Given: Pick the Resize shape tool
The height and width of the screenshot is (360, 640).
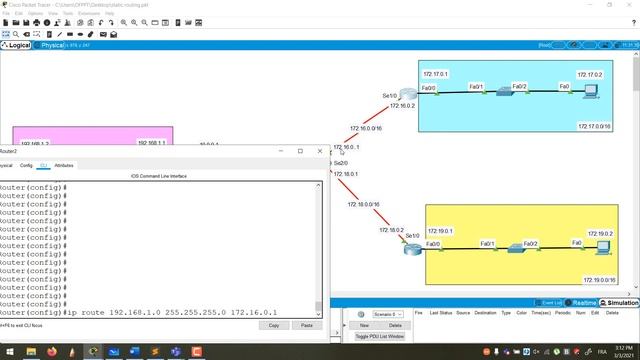Looking at the screenshot, I should 37,34.
